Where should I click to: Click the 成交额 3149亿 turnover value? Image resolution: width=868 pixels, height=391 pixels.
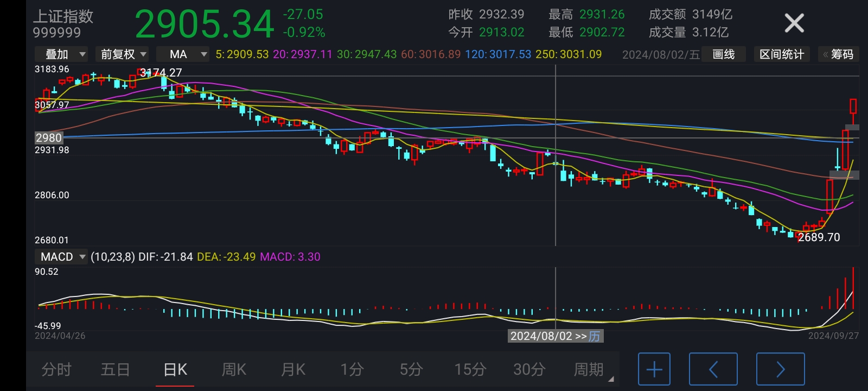[712, 15]
